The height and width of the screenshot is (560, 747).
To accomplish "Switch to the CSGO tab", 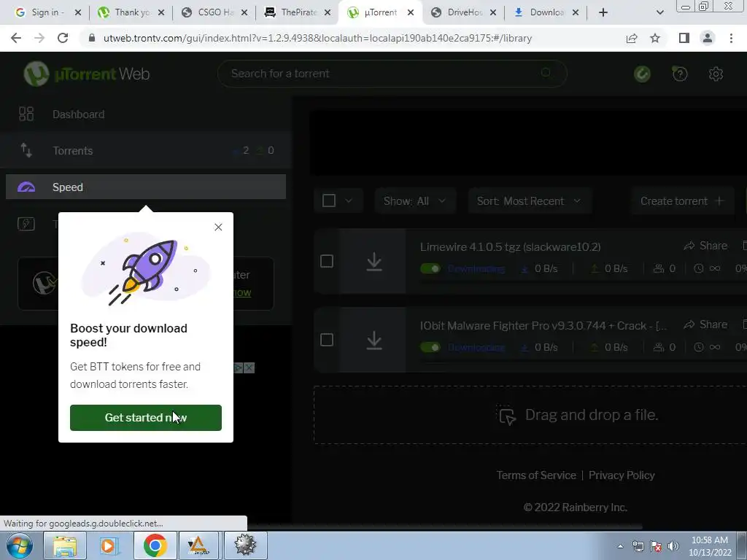I will coord(214,12).
